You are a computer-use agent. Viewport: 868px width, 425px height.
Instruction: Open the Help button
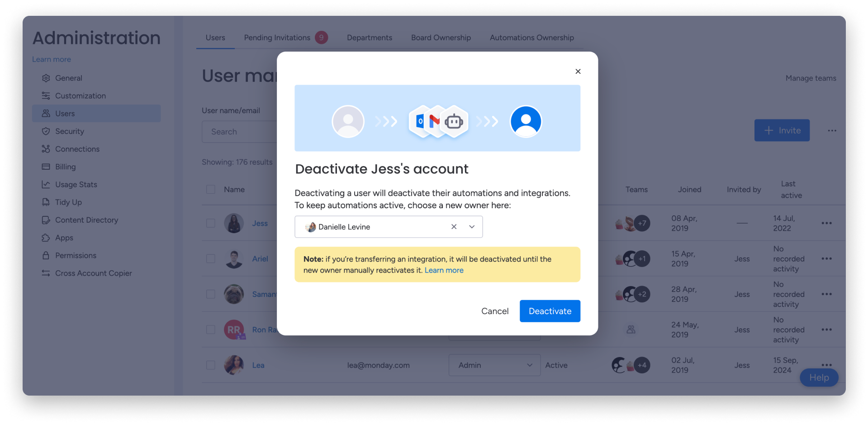819,377
